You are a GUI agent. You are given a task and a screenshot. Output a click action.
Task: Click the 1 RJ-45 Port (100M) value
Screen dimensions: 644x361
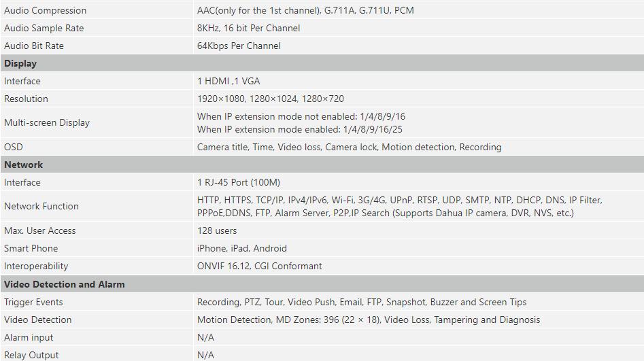239,182
